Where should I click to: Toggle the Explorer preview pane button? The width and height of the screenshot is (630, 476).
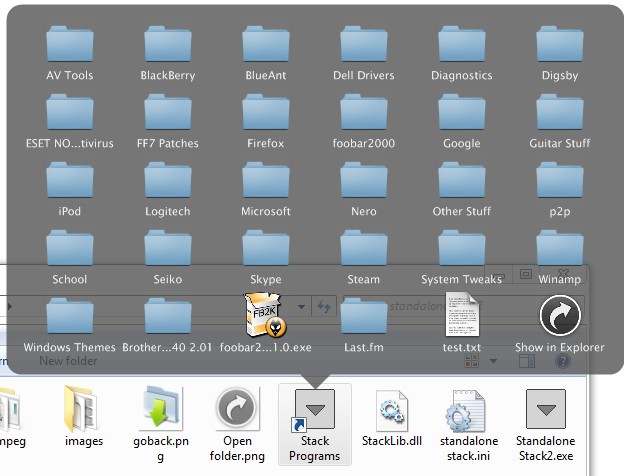526,361
